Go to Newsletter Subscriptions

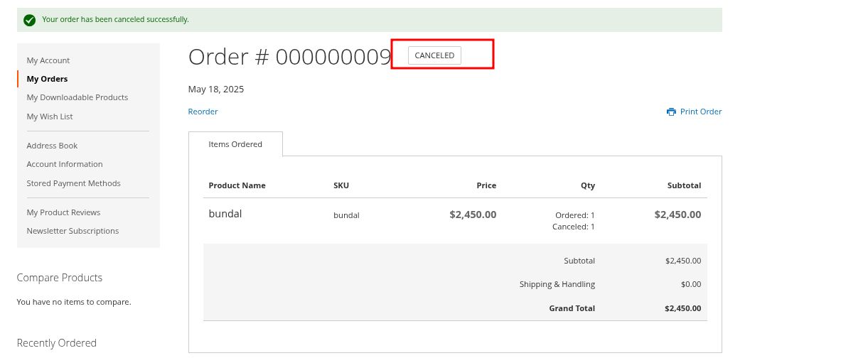[x=73, y=231]
